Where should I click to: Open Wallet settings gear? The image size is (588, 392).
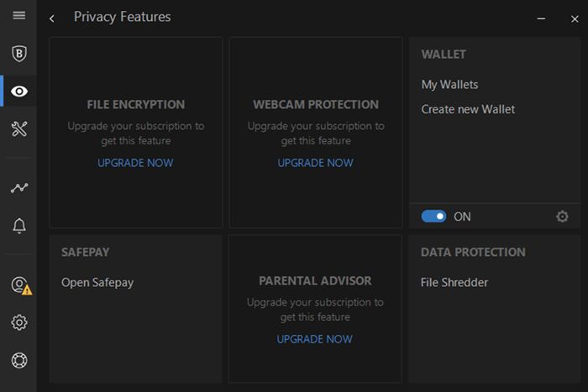click(562, 217)
